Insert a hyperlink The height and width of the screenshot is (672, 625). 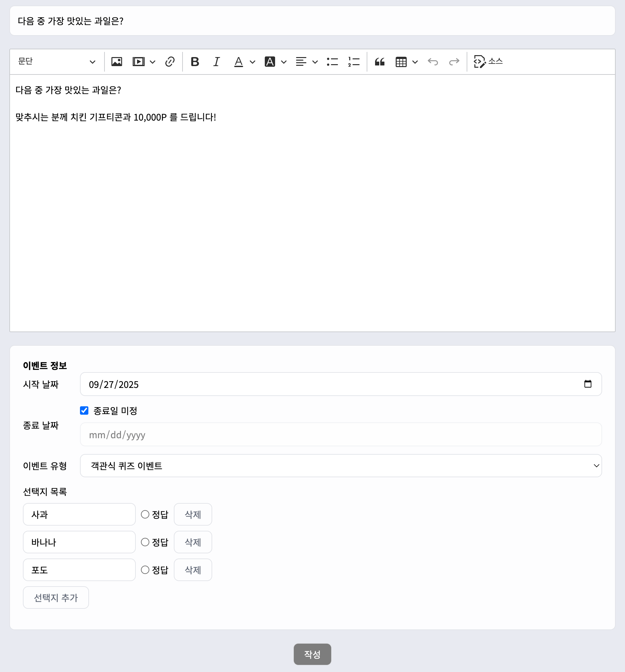point(170,62)
